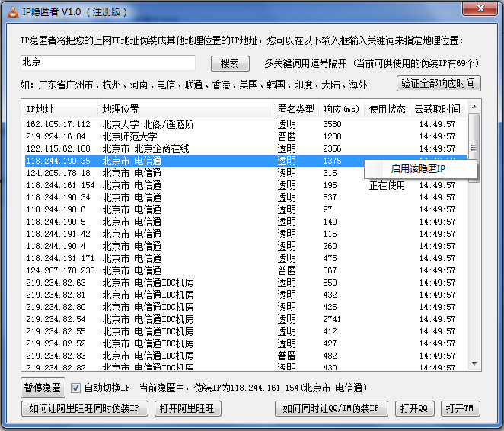Click the 打开TM button
The image size is (504, 431).
(461, 408)
